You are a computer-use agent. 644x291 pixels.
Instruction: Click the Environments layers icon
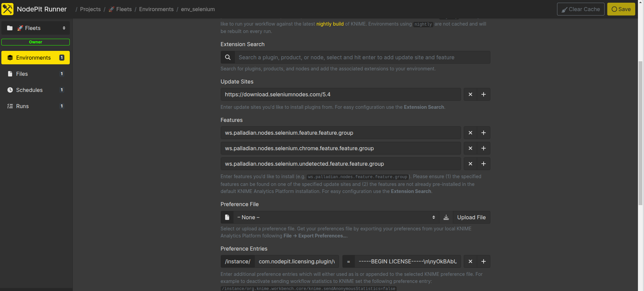click(10, 58)
